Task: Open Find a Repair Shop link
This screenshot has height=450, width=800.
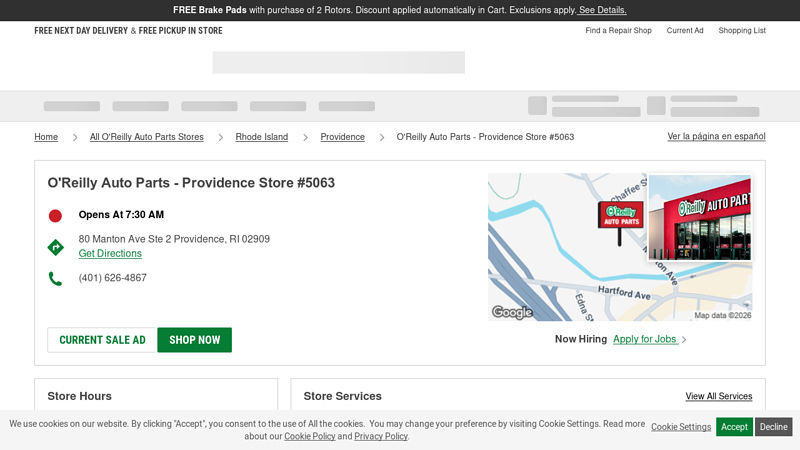Action: [618, 31]
